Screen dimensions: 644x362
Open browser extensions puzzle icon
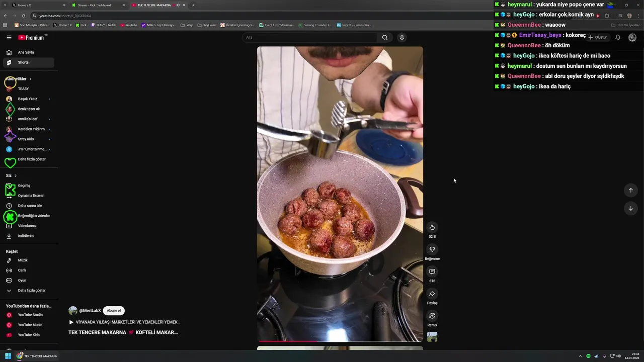tap(607, 16)
